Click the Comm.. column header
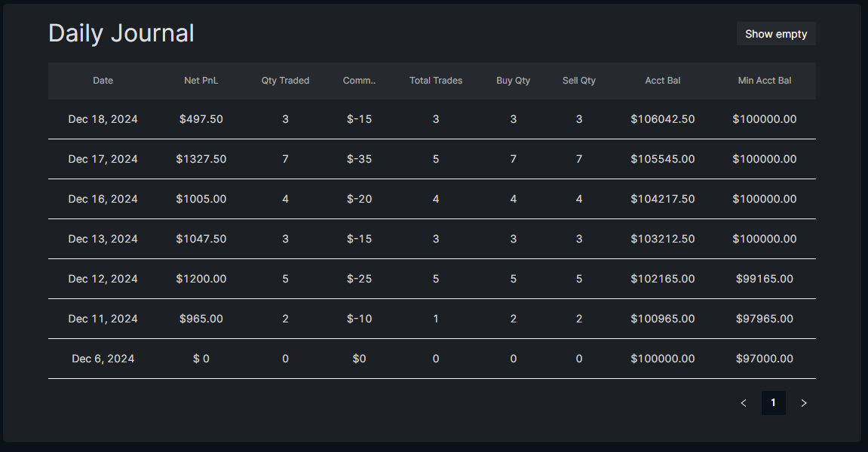 359,81
